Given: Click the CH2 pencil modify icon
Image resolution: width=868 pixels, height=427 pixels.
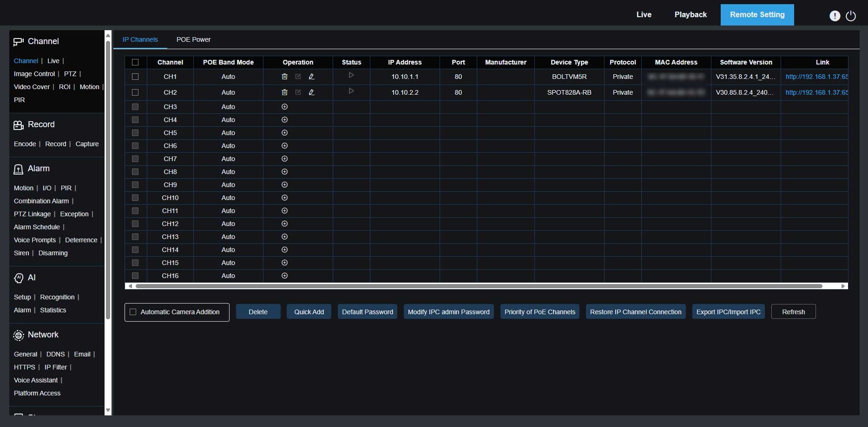Looking at the screenshot, I should [312, 92].
